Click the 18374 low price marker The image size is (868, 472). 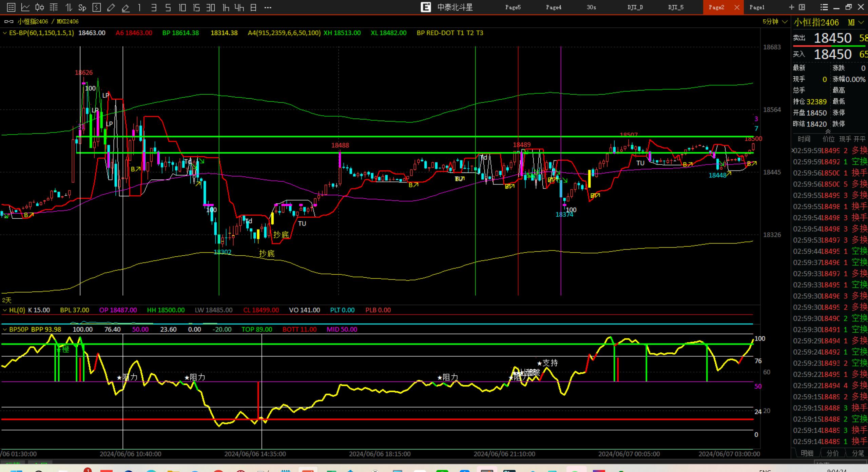(x=564, y=214)
